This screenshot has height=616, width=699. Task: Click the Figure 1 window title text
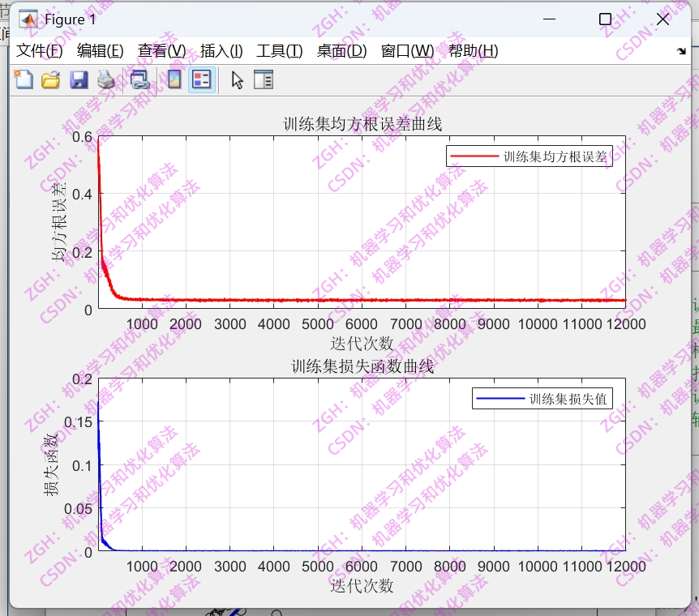point(70,19)
